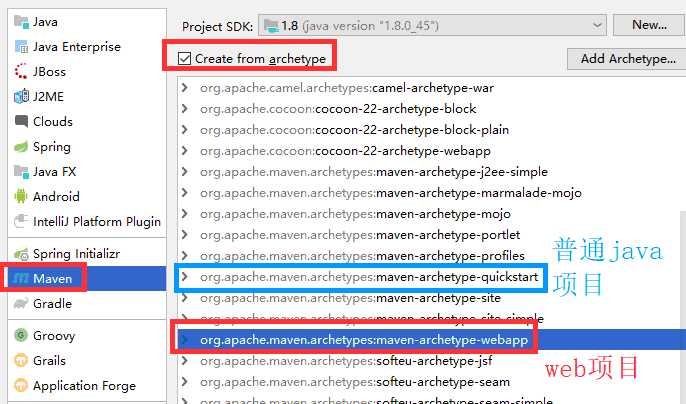
Task: Click the Java FX folder icon
Action: (x=21, y=172)
